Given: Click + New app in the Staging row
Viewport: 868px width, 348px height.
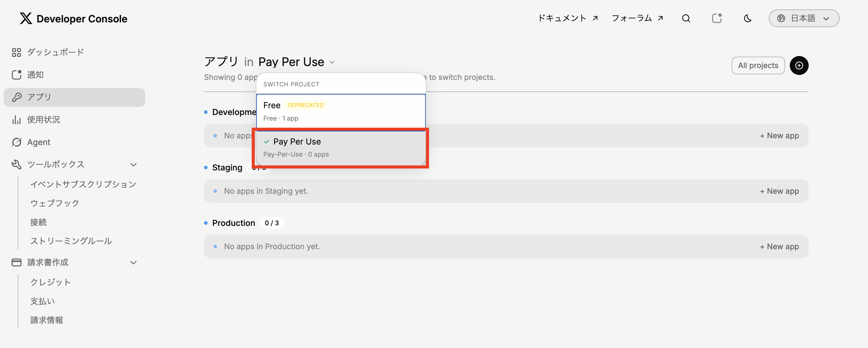Looking at the screenshot, I should pyautogui.click(x=779, y=191).
